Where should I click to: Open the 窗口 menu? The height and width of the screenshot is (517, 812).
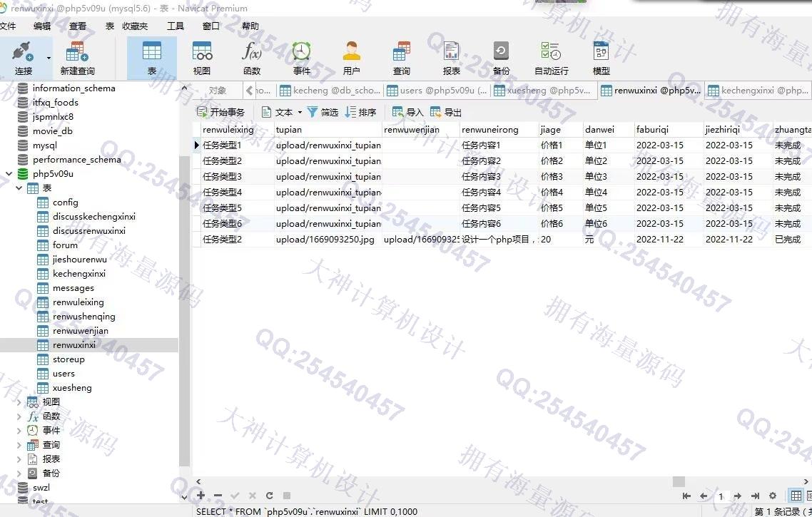tap(210, 26)
